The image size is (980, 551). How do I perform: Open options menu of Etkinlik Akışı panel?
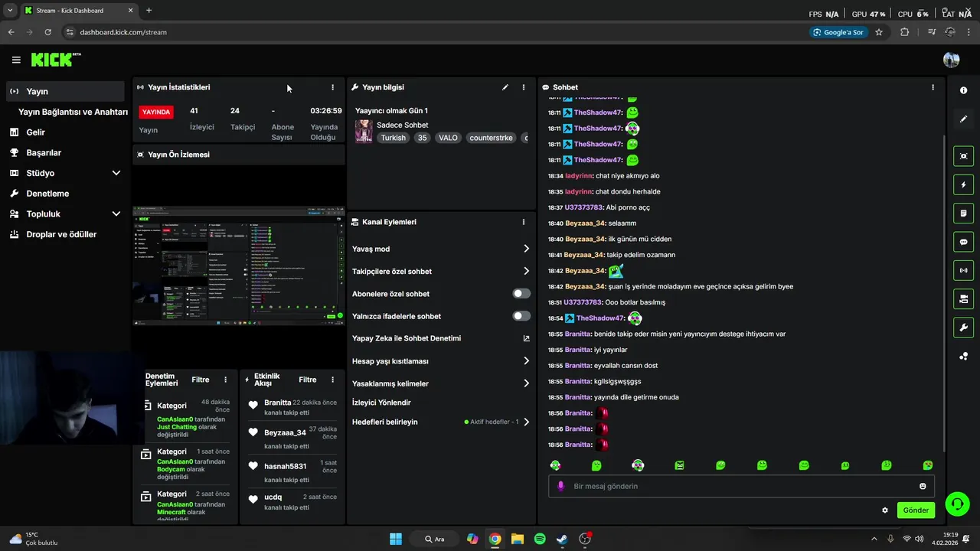click(x=332, y=380)
